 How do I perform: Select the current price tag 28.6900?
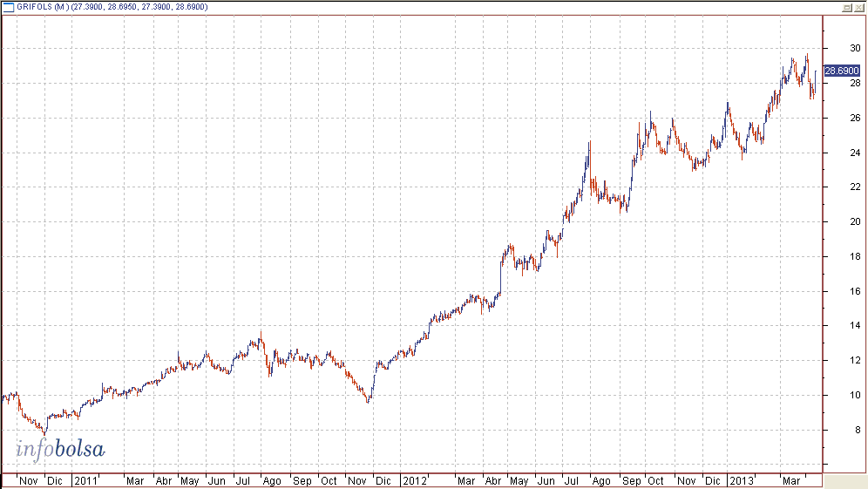842,71
